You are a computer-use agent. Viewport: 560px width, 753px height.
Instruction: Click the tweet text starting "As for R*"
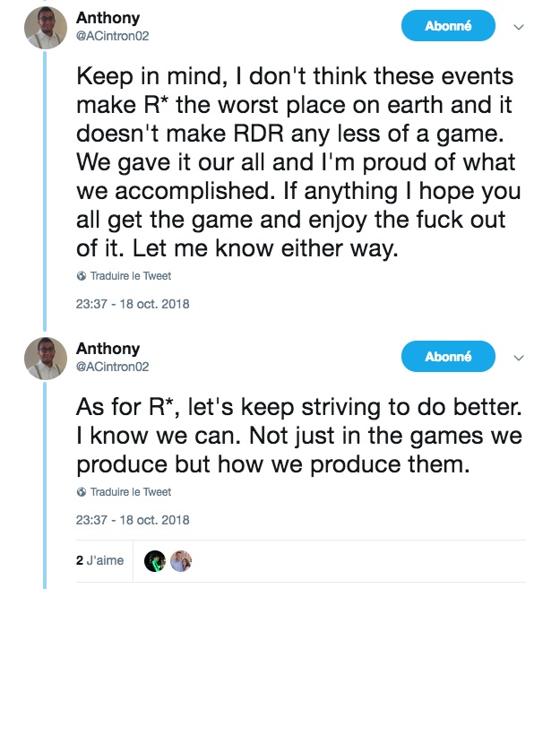(x=296, y=436)
